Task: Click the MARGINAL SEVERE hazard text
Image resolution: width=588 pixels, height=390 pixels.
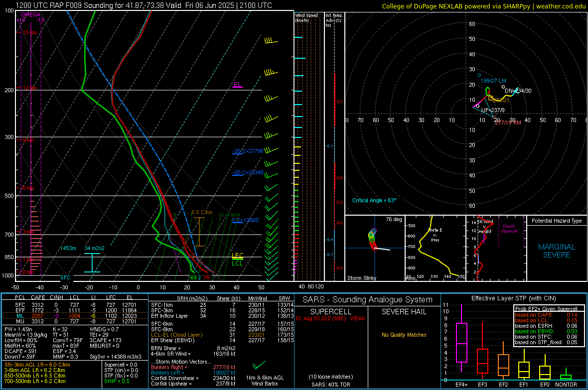Action: (557, 251)
